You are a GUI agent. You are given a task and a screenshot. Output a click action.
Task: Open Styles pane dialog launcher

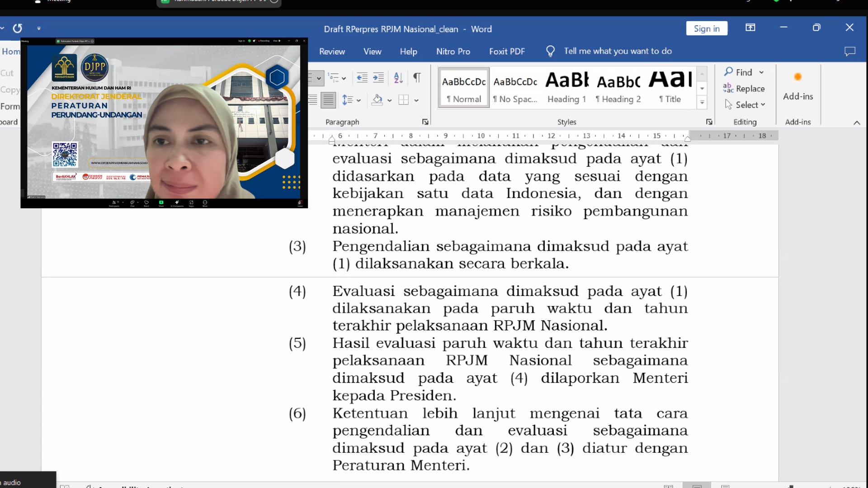(709, 122)
